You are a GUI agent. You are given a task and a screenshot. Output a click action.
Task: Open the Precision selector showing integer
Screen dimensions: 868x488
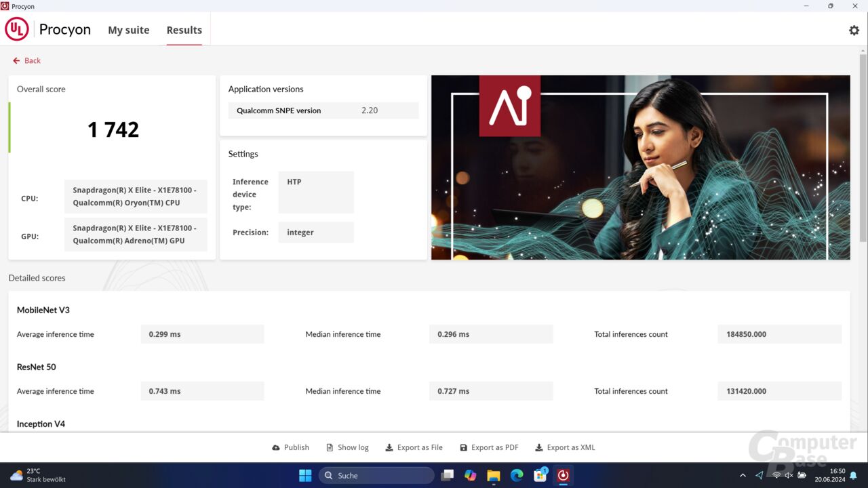[x=316, y=232]
